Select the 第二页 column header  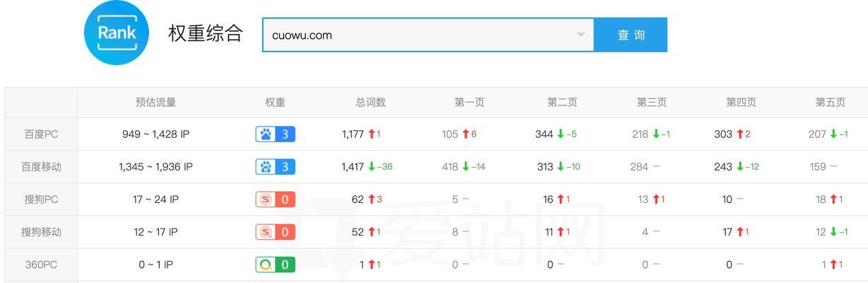pos(562,102)
